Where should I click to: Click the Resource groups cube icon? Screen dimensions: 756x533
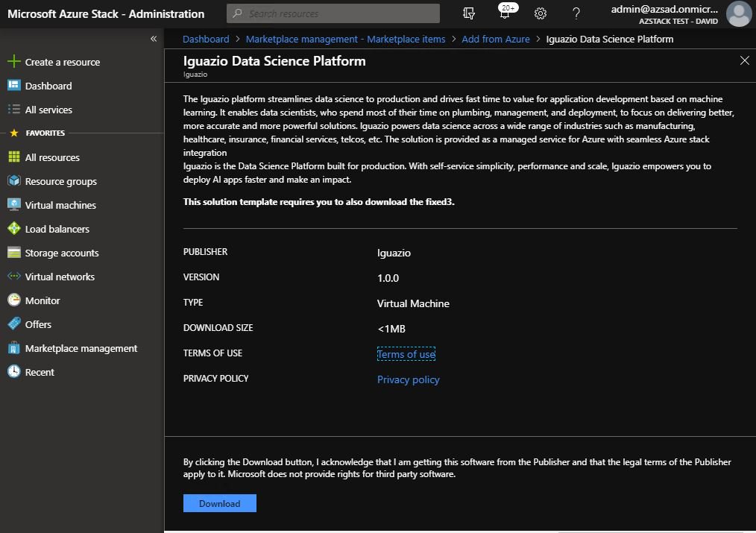[14, 180]
